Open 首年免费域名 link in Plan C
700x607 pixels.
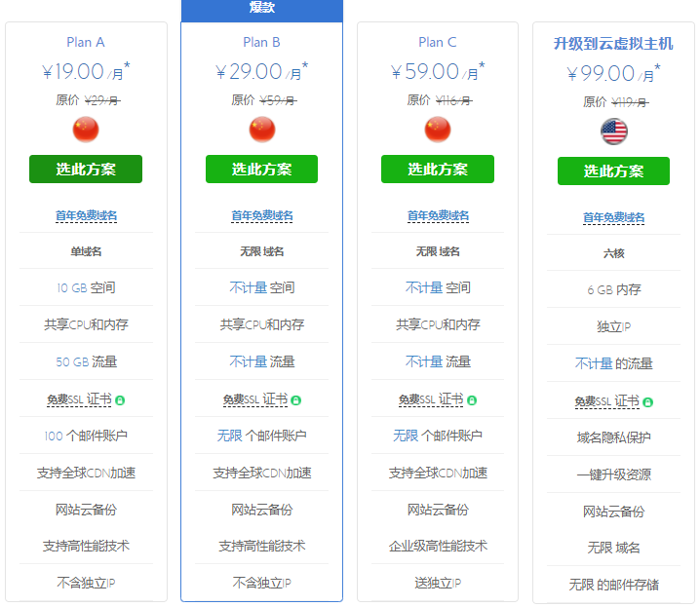pyautogui.click(x=438, y=216)
